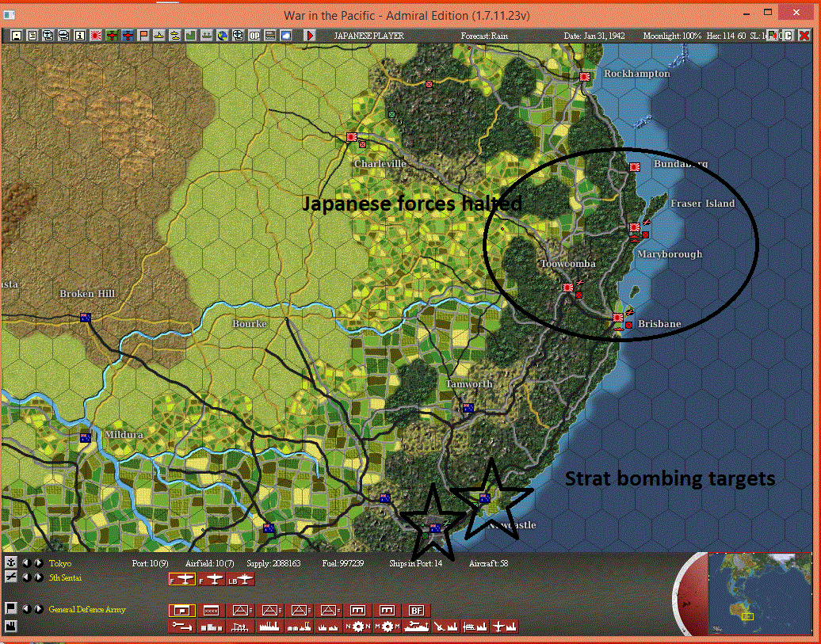
Task: Select the Charleville base flag on map
Action: point(352,137)
